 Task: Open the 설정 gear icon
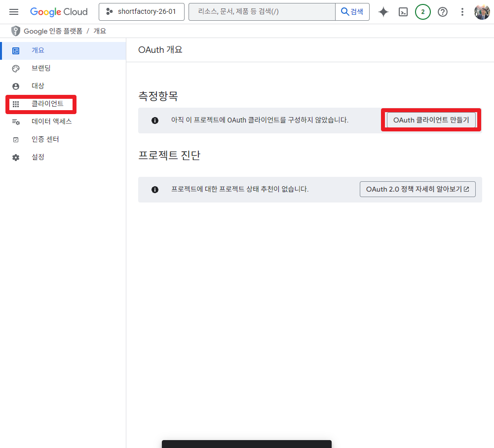click(x=15, y=157)
